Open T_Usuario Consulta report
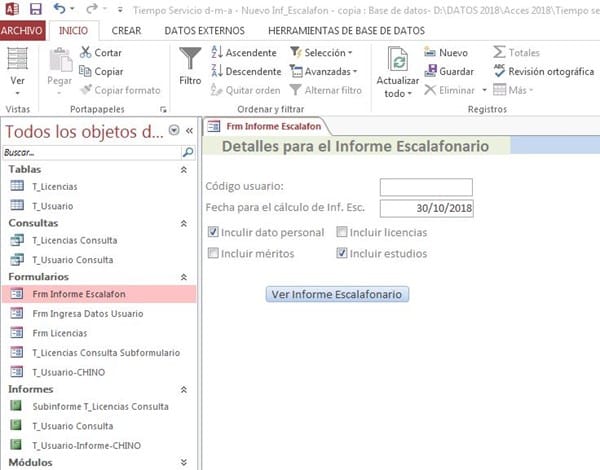The image size is (600, 470). pyautogui.click(x=73, y=426)
